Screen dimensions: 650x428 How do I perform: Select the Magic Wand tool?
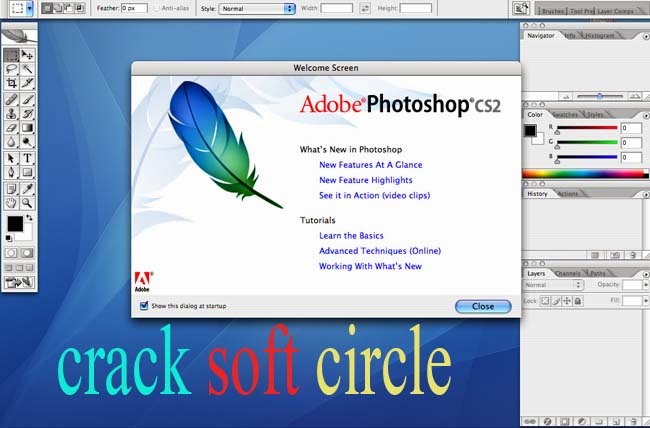coord(27,69)
